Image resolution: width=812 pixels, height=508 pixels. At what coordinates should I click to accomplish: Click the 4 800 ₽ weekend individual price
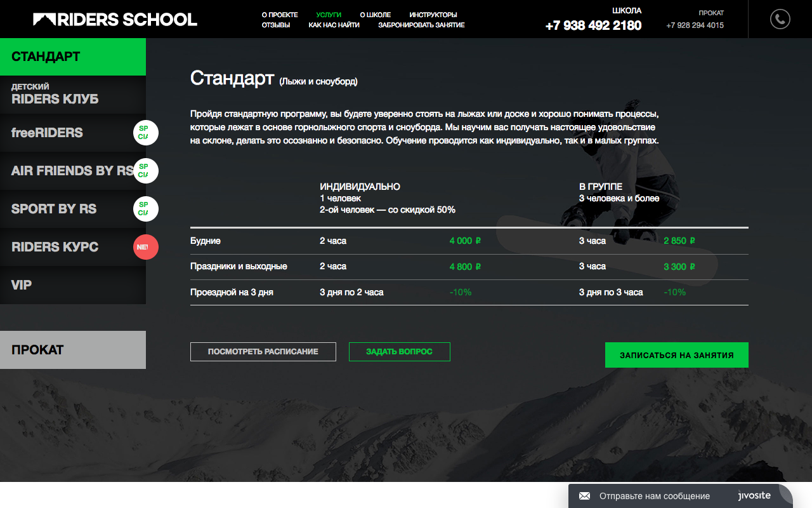[x=466, y=267]
